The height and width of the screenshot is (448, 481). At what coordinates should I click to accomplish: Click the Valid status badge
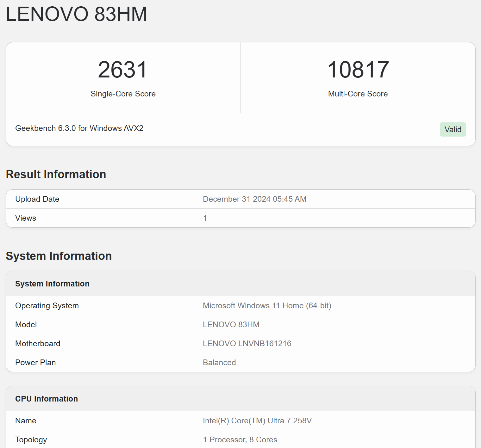coord(453,129)
